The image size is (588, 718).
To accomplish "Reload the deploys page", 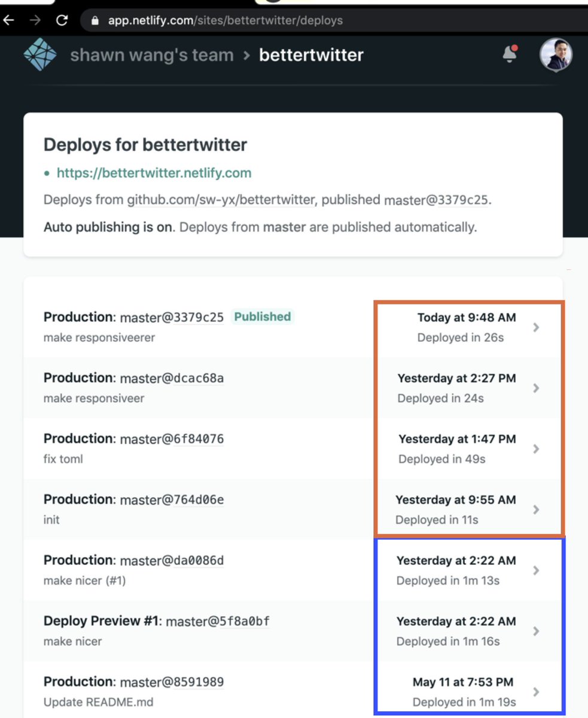I will [x=62, y=20].
